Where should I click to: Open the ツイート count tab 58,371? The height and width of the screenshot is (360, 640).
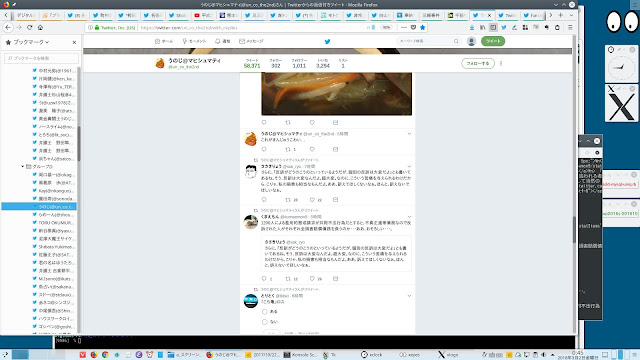pyautogui.click(x=252, y=63)
